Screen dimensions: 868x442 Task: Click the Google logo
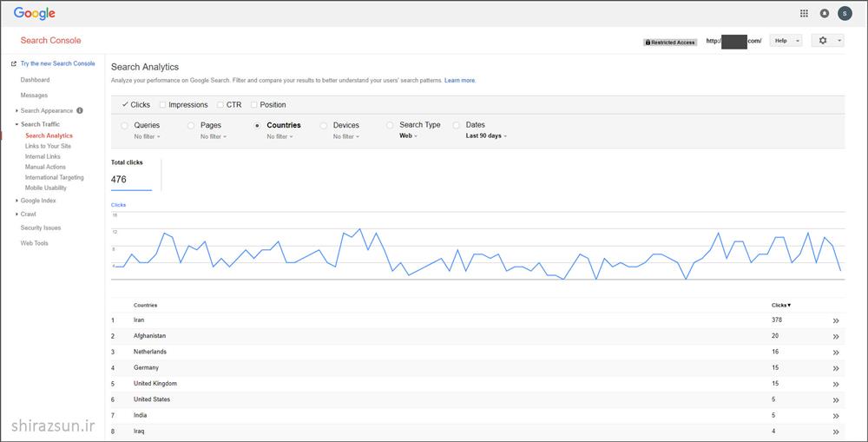(x=35, y=14)
